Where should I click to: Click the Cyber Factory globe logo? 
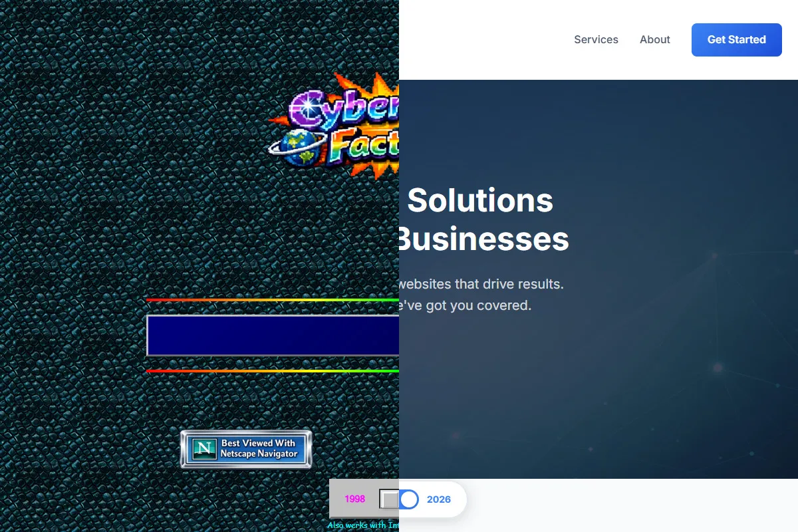[334, 126]
